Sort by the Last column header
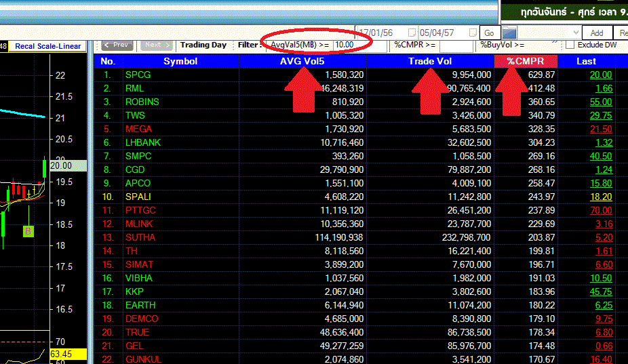Viewport: 628px width, 364px height. click(586, 61)
